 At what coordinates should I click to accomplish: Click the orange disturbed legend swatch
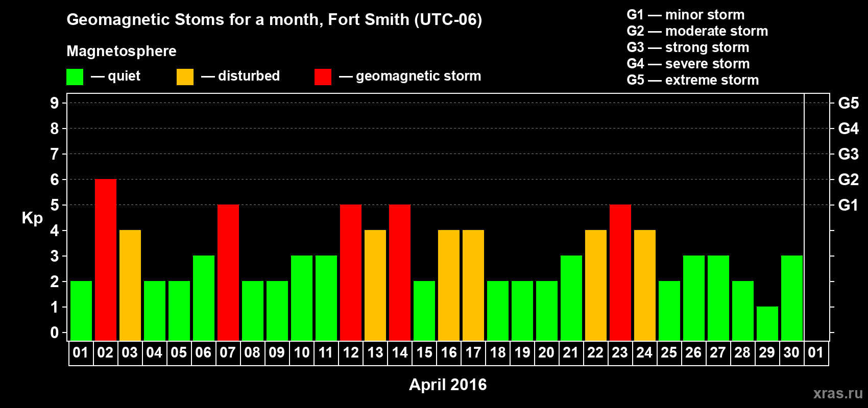click(185, 77)
